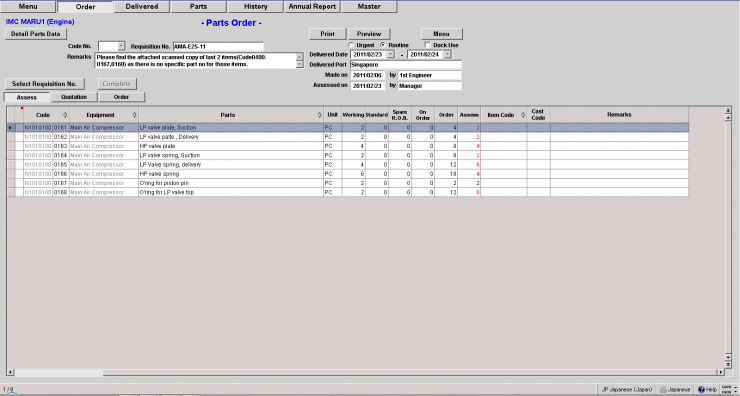This screenshot has height=396, width=740.
Task: Open the Annual Report tab
Action: (x=312, y=7)
